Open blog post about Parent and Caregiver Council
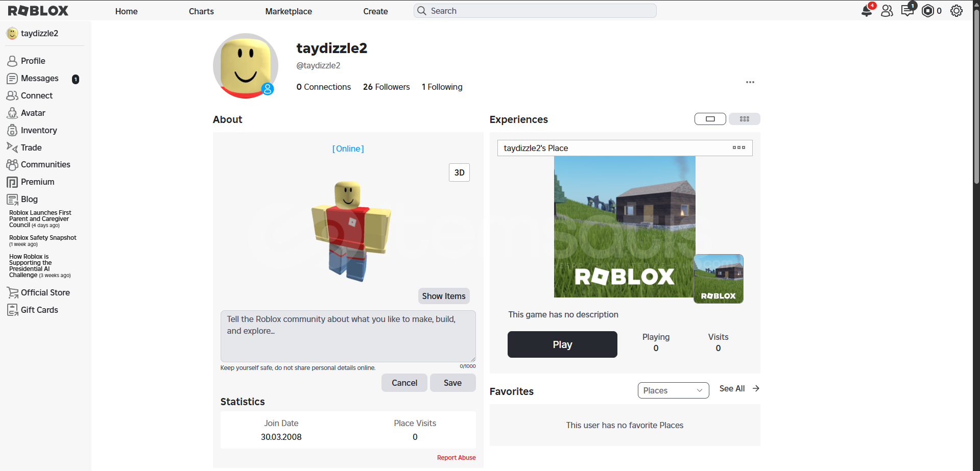The height and width of the screenshot is (471, 980). [x=40, y=219]
